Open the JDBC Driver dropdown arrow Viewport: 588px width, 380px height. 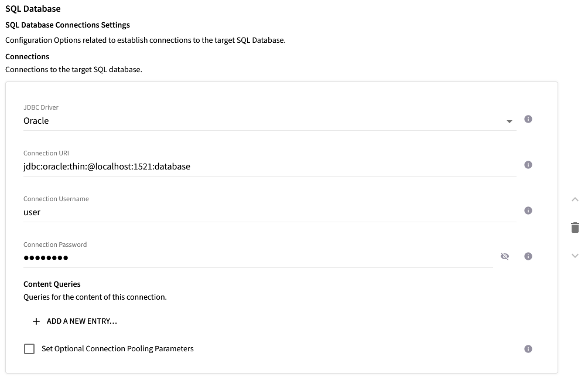tap(509, 121)
